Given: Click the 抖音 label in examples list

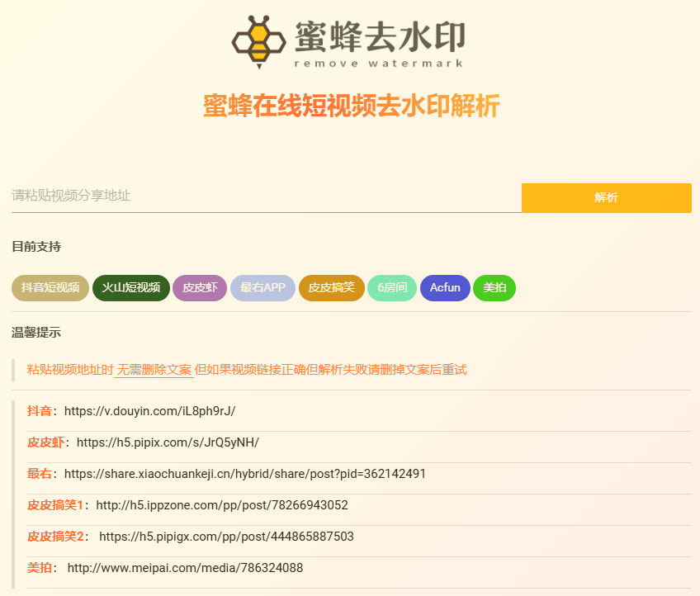Looking at the screenshot, I should pos(40,411).
